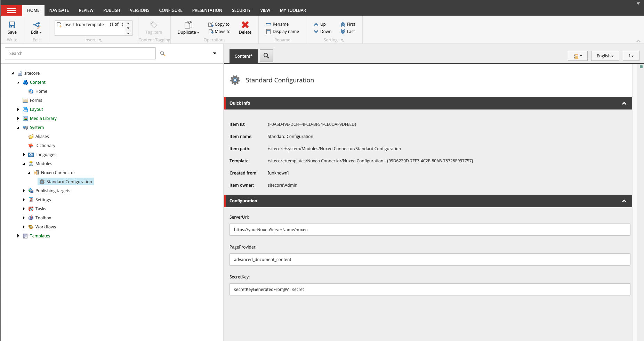Screen dimensions: 644x341
Task: Expand the Layout tree node
Action: [18, 109]
